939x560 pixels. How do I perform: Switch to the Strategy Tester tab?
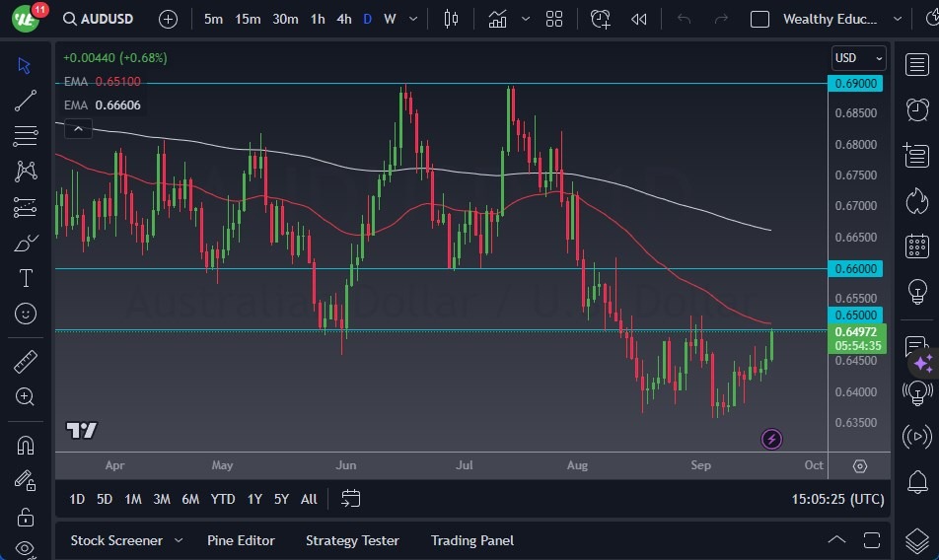pos(352,540)
